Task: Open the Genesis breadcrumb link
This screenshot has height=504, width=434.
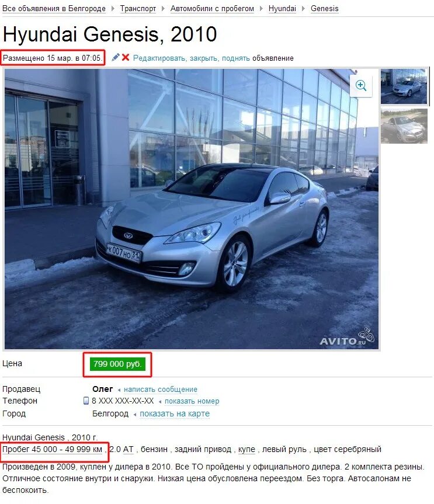Action: tap(324, 9)
